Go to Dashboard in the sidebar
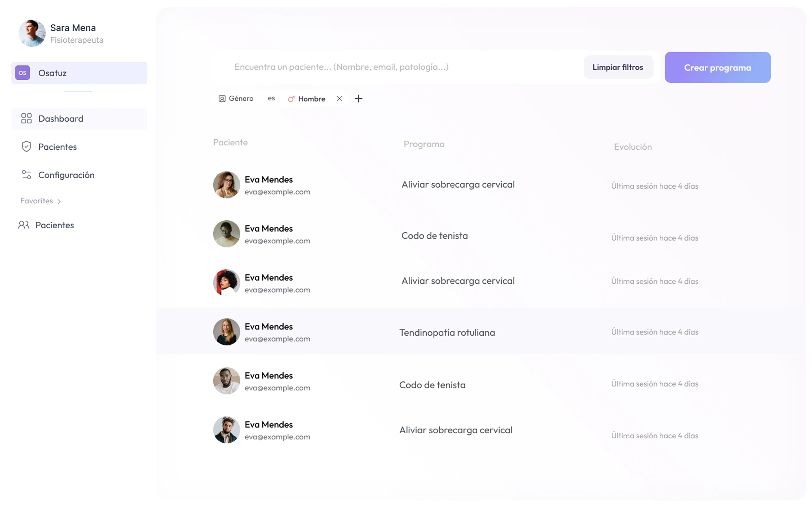This screenshot has height=507, width=812. (61, 118)
